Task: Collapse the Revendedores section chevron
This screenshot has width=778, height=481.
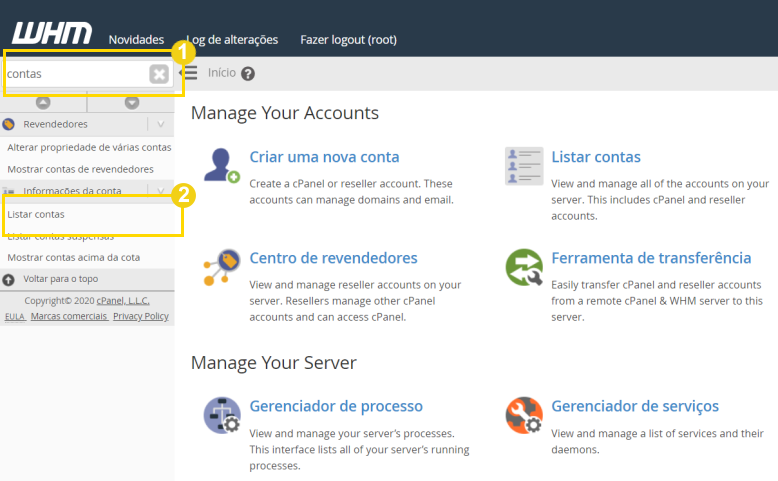Action: (160, 124)
